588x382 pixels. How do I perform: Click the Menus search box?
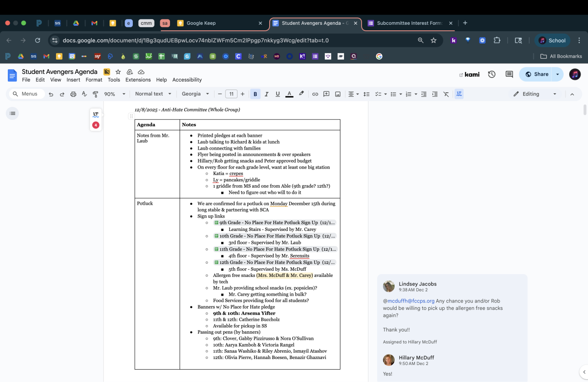pos(28,94)
